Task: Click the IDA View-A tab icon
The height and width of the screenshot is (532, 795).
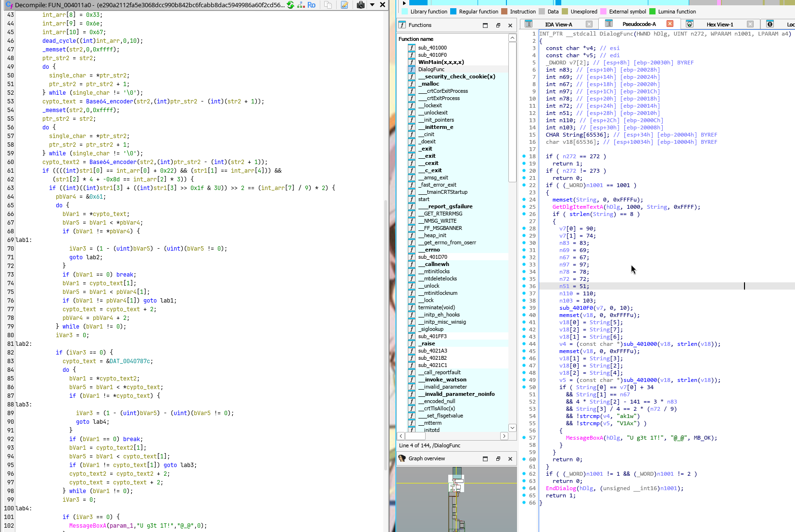Action: (529, 24)
